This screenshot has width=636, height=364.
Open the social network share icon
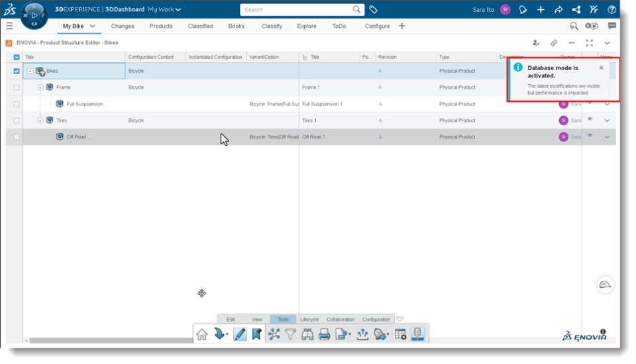(576, 9)
